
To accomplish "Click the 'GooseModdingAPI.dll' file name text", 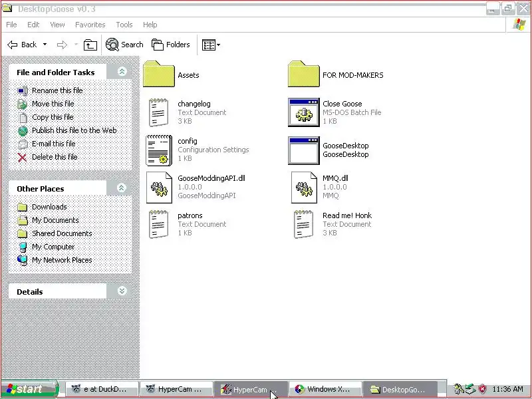I will point(211,178).
